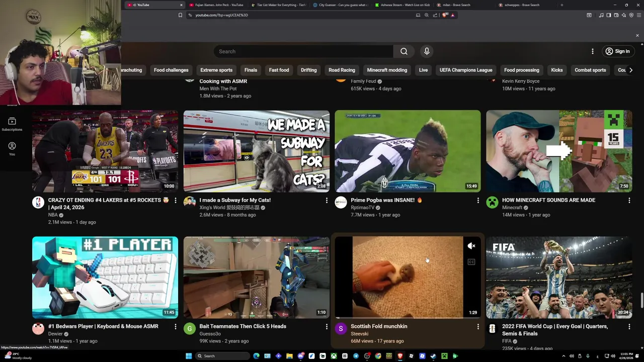Select the Food challenges chip
Screen dimensions: 644x362
pos(171,70)
